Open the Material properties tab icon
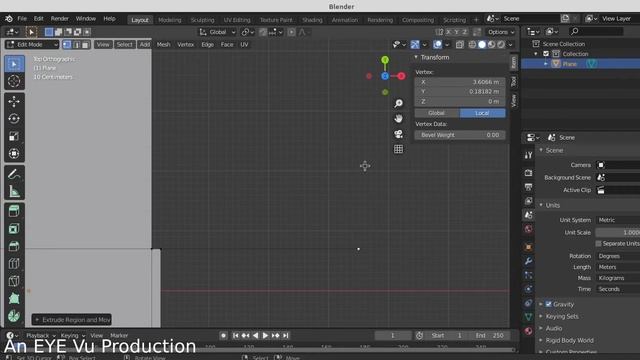Screen dimensions: 640x360 (x=528, y=331)
